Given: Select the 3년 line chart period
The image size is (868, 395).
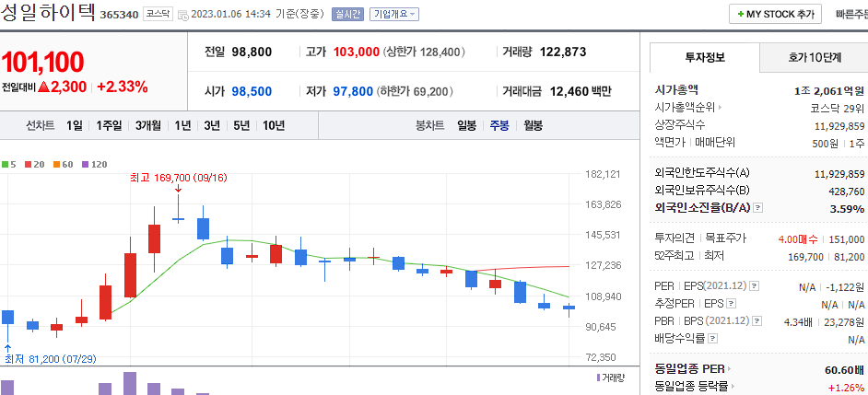Looking at the screenshot, I should point(211,125).
